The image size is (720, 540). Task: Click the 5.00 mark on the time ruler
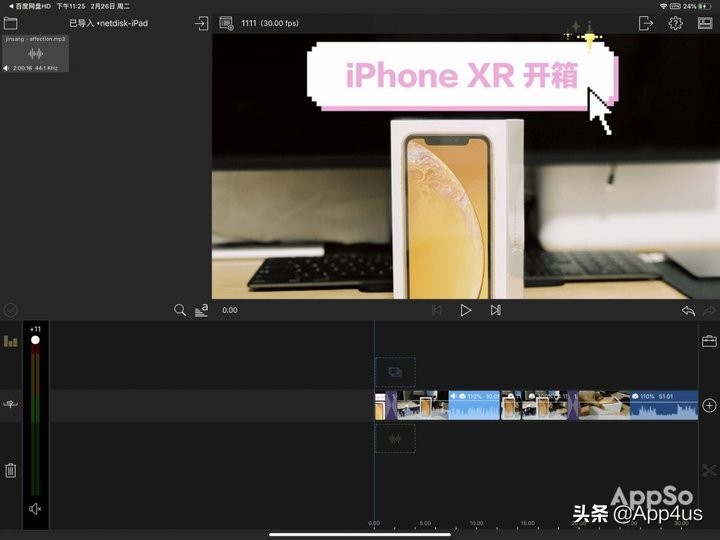[425, 523]
